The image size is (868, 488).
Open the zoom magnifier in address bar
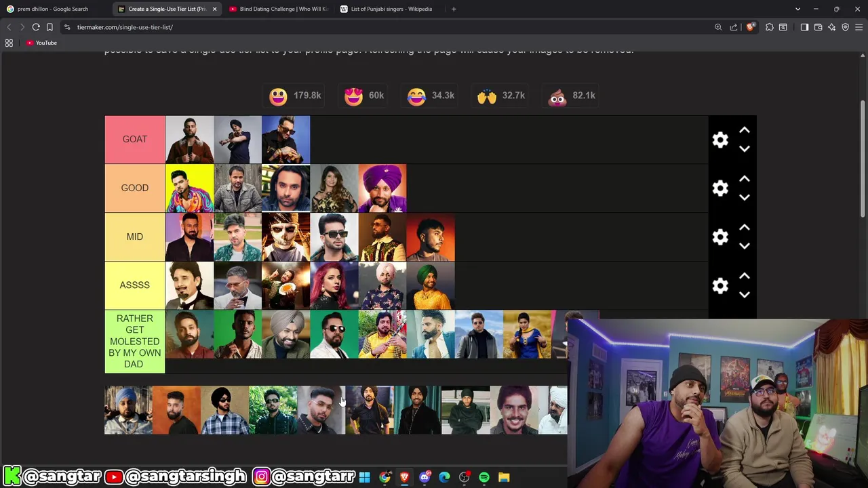click(x=718, y=27)
